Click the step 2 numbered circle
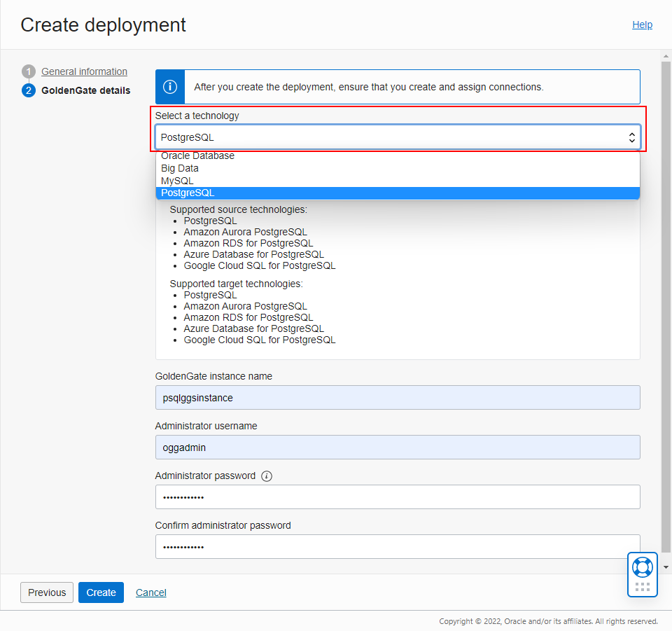The width and height of the screenshot is (672, 631). click(29, 90)
